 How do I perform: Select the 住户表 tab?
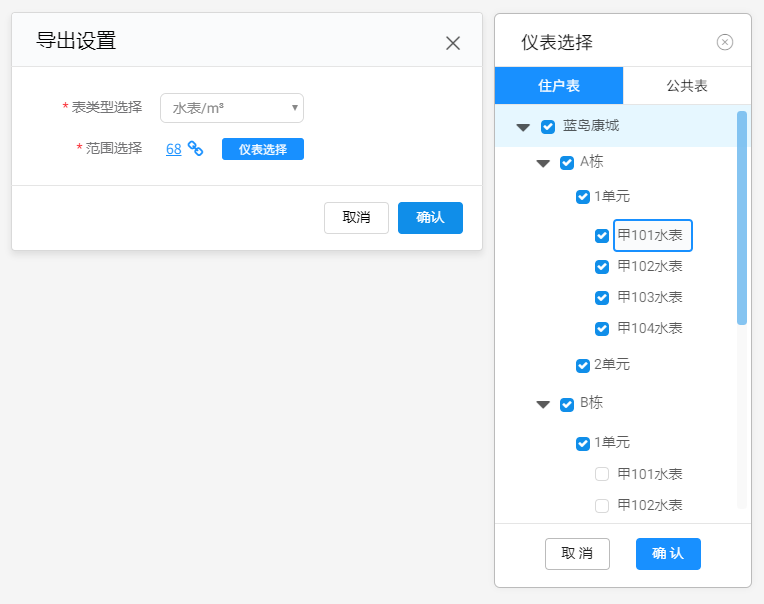[x=559, y=86]
